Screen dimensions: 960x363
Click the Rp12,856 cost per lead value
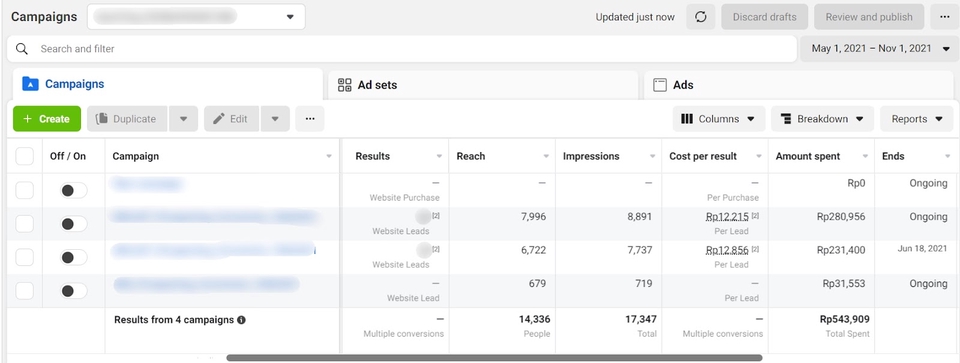[727, 250]
